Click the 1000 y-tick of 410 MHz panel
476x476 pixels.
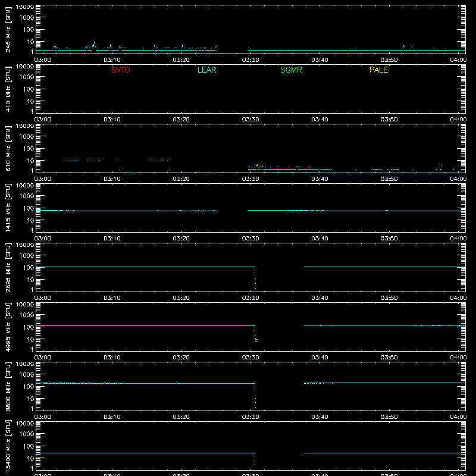tap(27, 77)
